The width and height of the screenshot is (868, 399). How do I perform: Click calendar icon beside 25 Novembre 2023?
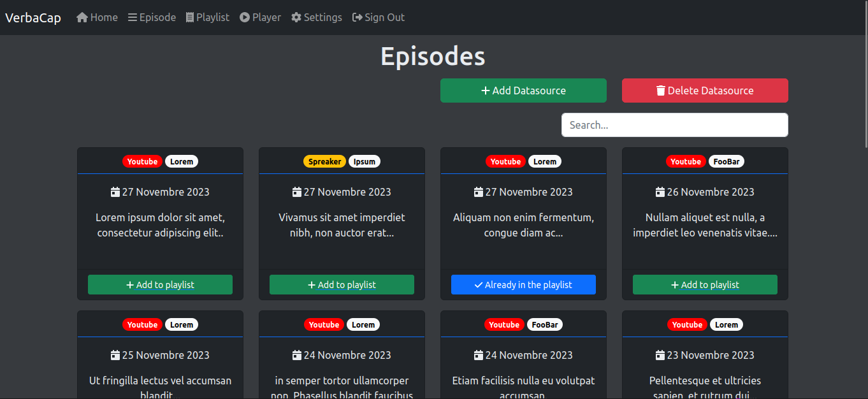115,355
